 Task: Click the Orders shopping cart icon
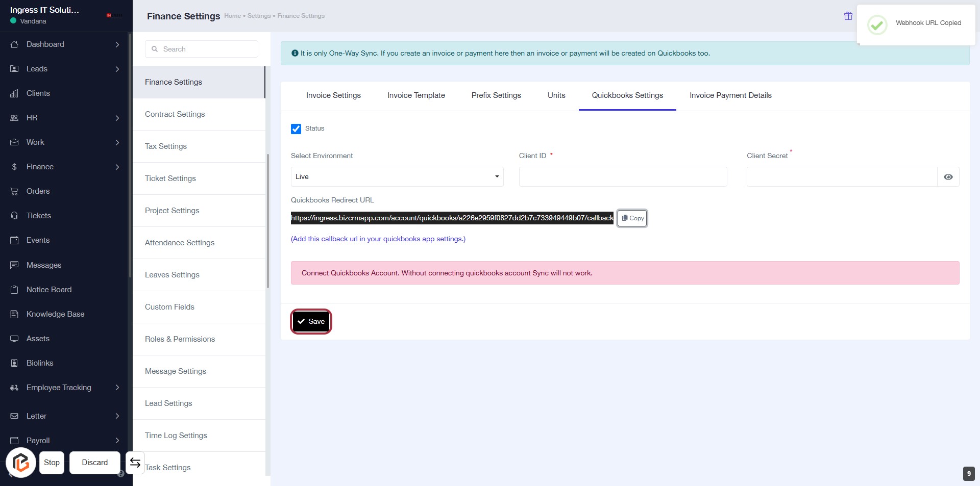[14, 191]
